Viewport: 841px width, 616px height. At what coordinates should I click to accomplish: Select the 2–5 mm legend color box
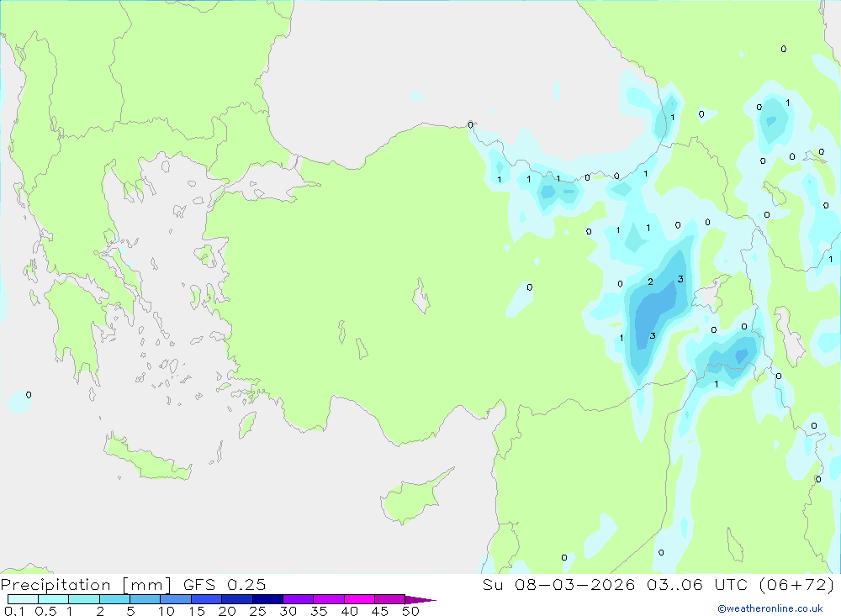(114, 599)
